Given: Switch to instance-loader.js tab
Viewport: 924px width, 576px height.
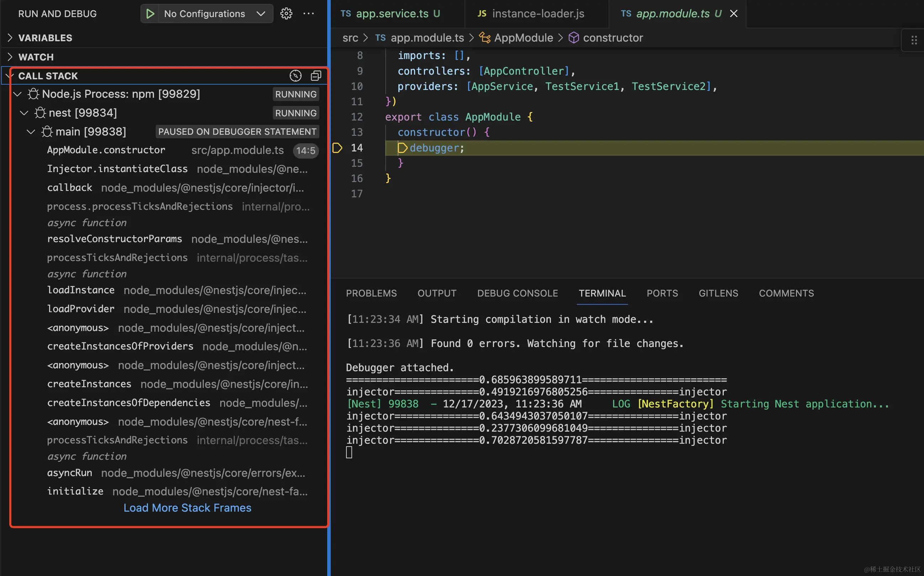Looking at the screenshot, I should click(536, 14).
